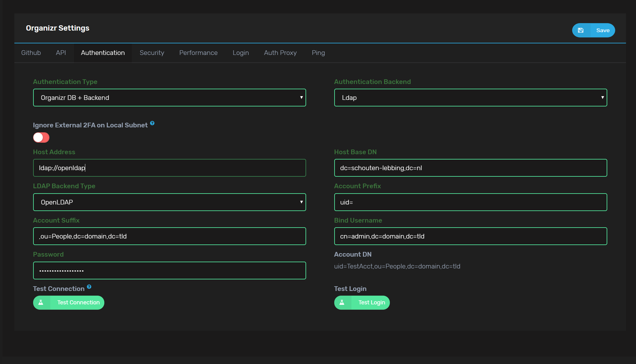Open the LDAP Backend Type dropdown
Viewport: 636px width, 364px height.
pos(169,202)
